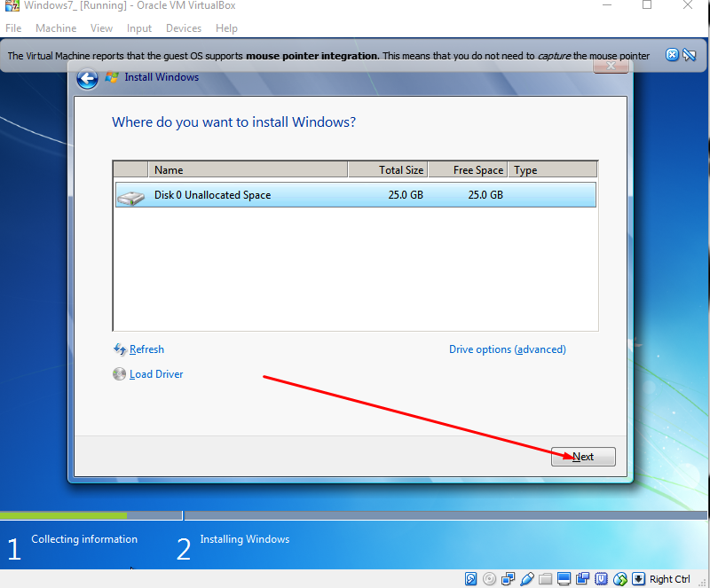
Task: Click the Load Driver disc icon
Action: pos(119,374)
